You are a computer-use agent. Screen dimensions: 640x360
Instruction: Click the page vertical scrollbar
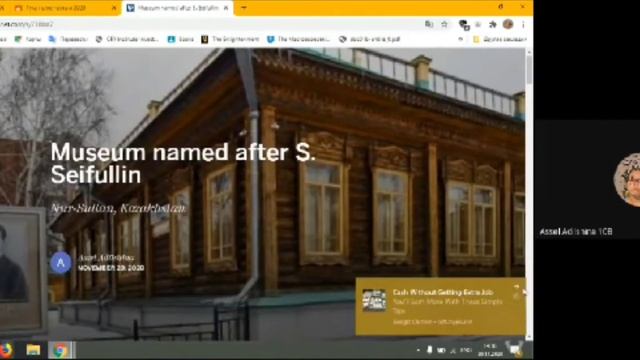pyautogui.click(x=529, y=195)
